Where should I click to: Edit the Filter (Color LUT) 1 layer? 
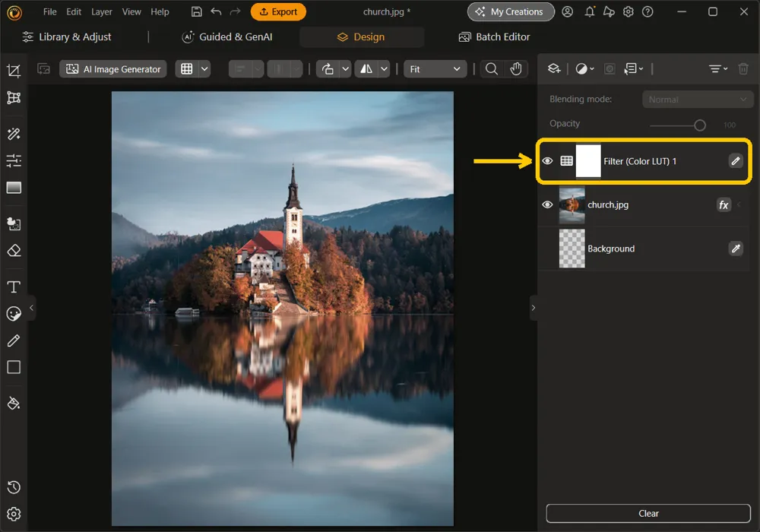[735, 161]
